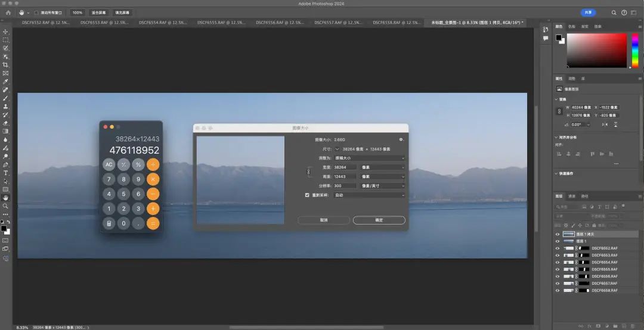Open the resample method 自动 dropdown
This screenshot has height=330, width=644.
tap(369, 195)
